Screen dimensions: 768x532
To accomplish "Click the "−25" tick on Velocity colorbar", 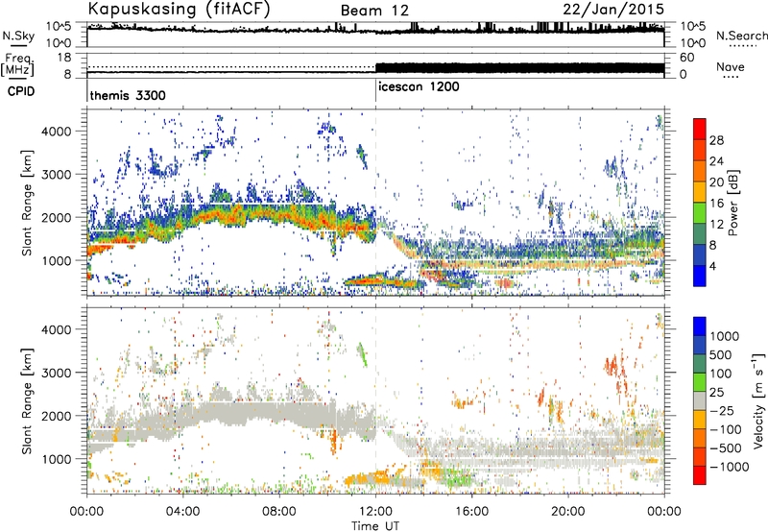I will 721,410.
